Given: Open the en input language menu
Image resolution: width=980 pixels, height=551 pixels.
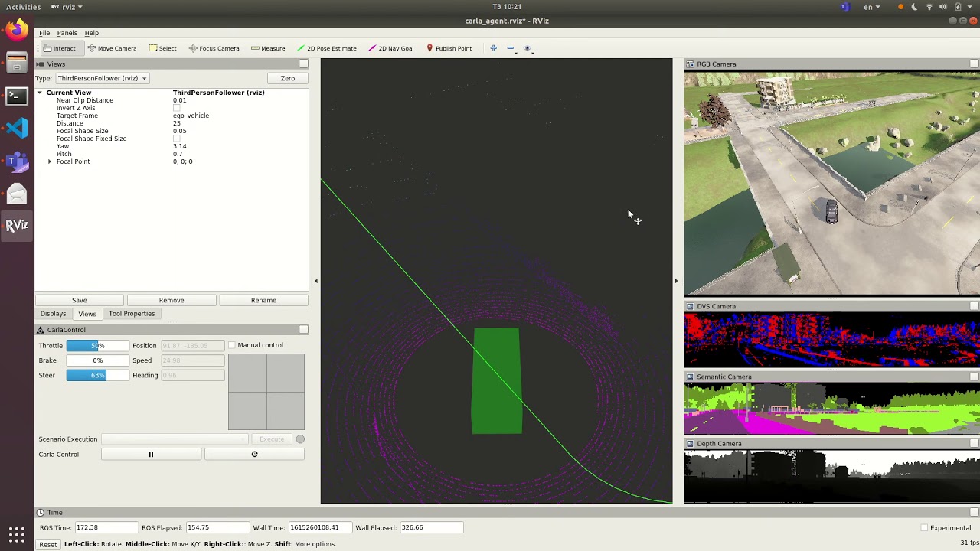Looking at the screenshot, I should point(871,7).
